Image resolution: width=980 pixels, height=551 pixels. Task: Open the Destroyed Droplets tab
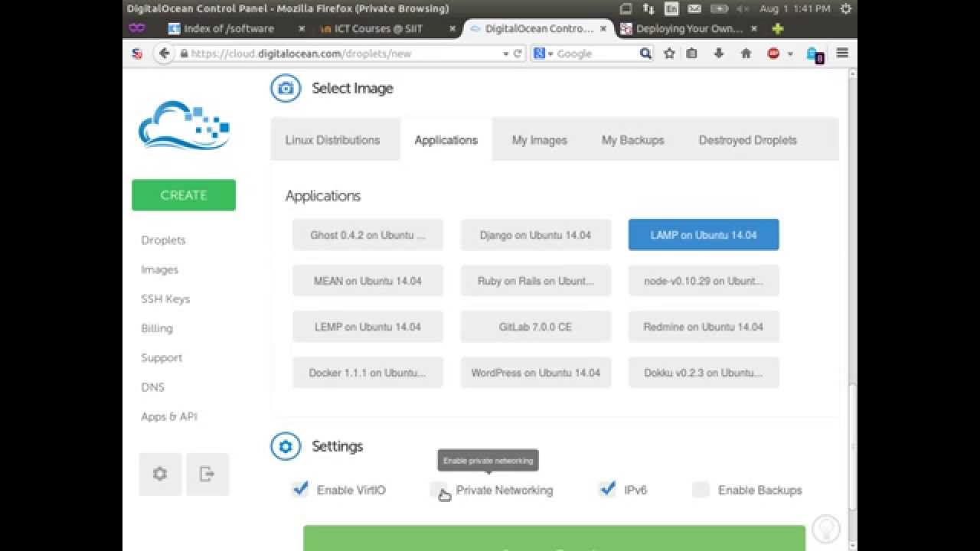click(x=748, y=140)
